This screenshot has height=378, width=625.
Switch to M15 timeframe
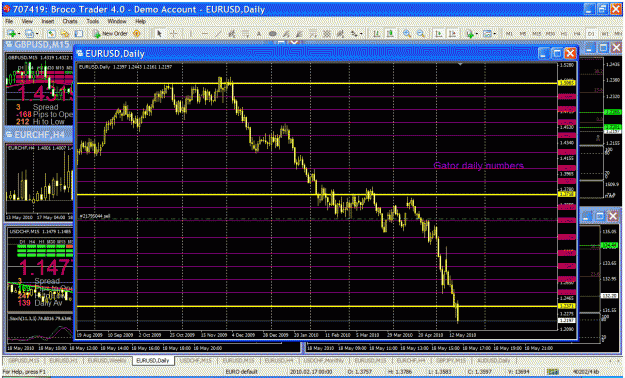(537, 34)
